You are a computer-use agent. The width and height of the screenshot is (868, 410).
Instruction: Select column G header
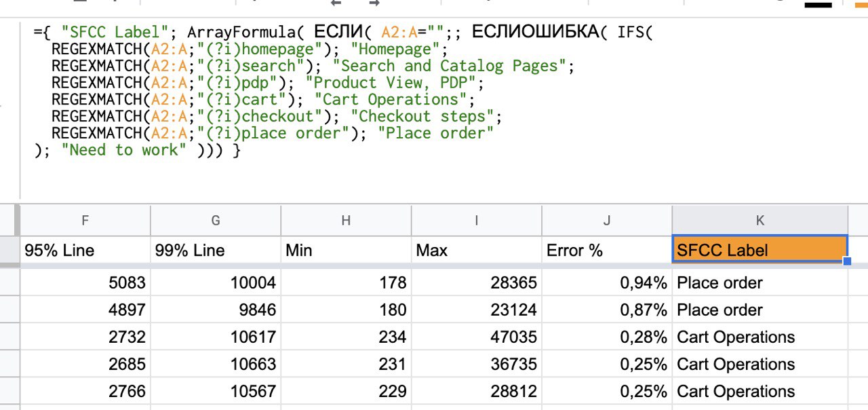(216, 220)
